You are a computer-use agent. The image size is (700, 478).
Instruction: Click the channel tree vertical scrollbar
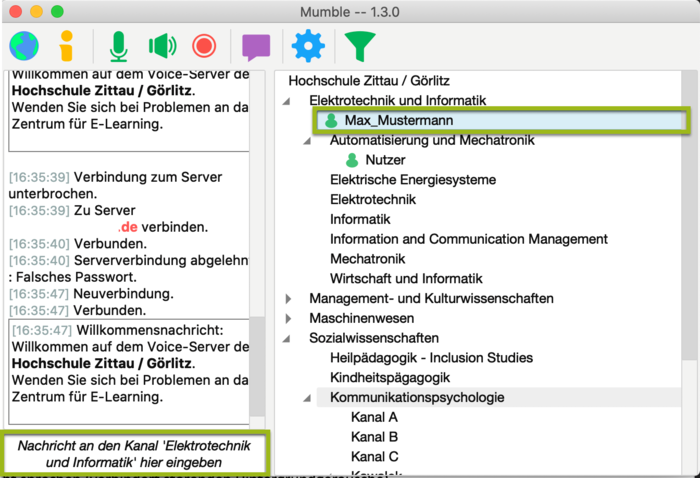tap(689, 214)
